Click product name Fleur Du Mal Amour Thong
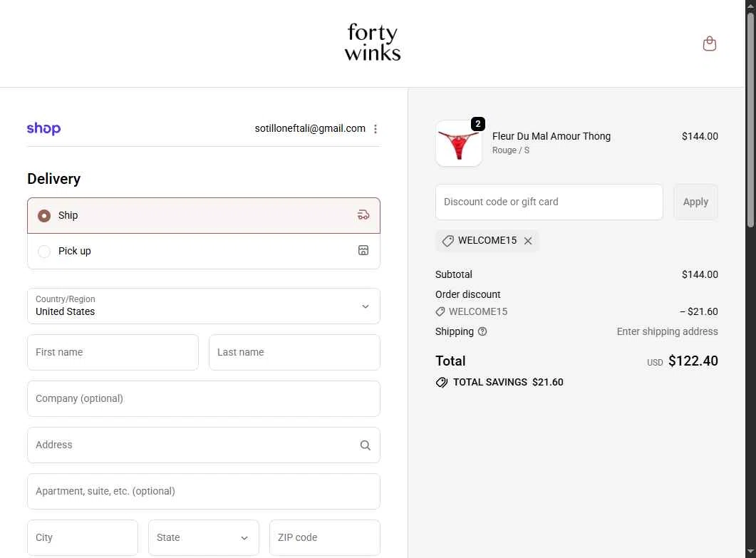 pyautogui.click(x=551, y=137)
